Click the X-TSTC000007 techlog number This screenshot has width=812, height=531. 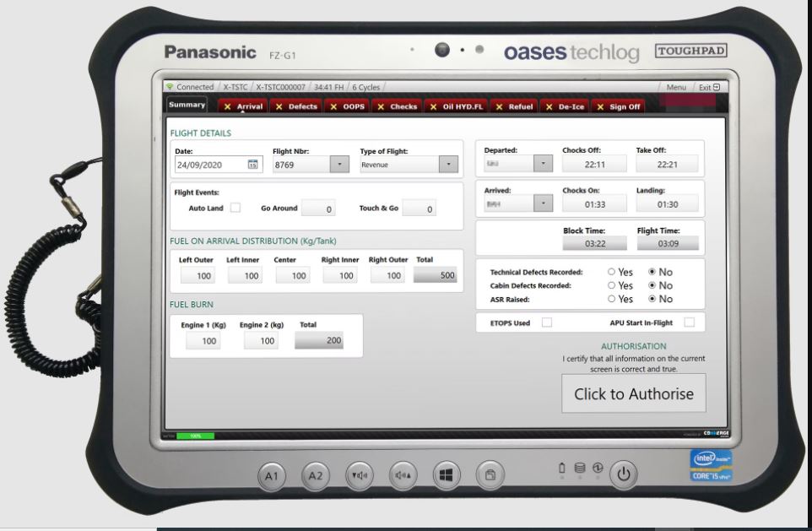[281, 87]
